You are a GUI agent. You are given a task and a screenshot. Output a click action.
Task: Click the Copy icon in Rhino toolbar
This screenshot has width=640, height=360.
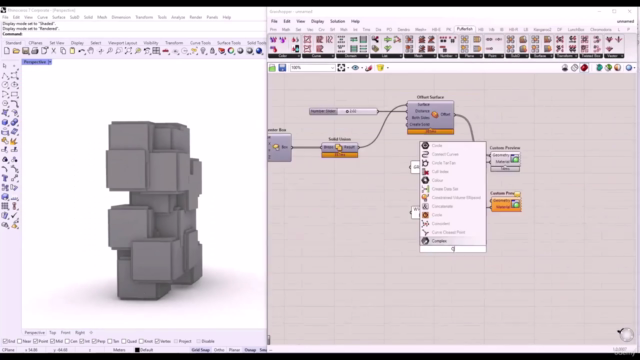[x=63, y=51]
